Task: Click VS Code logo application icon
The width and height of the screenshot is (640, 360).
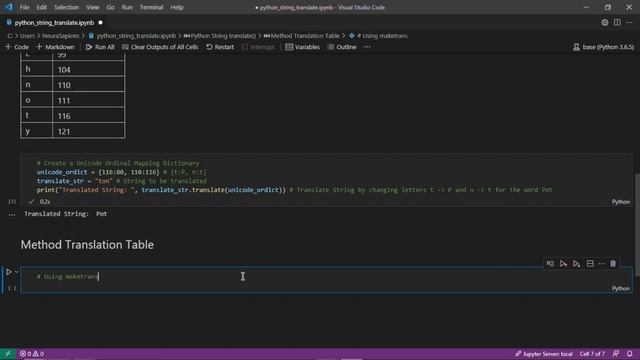Action: (x=9, y=7)
